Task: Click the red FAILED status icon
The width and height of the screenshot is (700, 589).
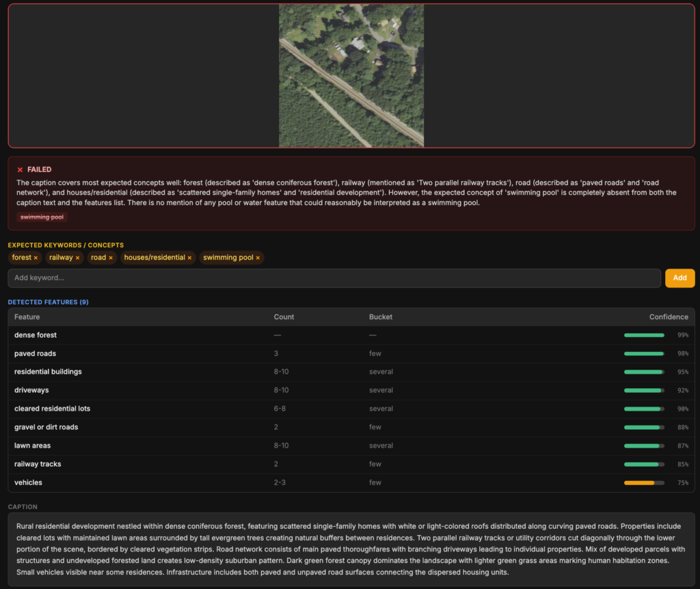Action: (21, 169)
